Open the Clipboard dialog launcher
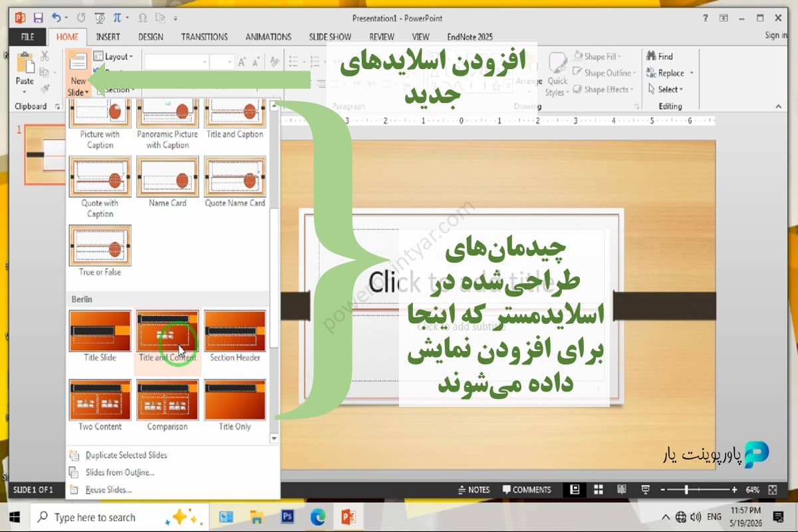Image resolution: width=798 pixels, height=532 pixels. tap(57, 106)
